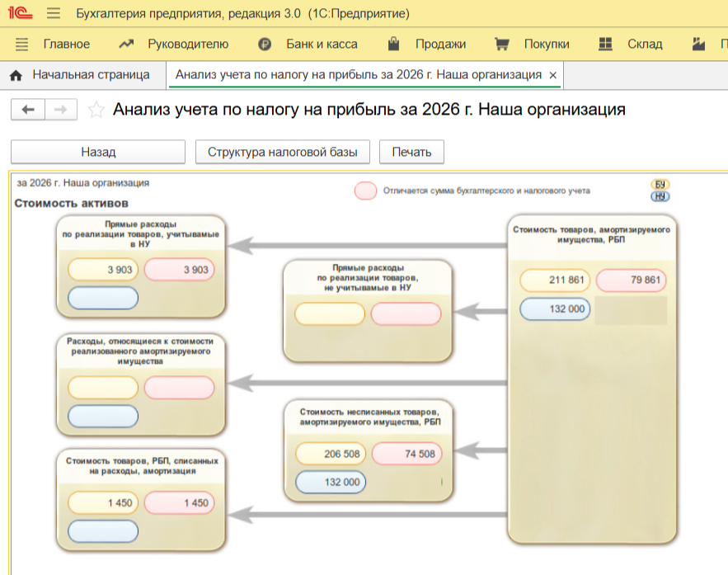Click the БУ legend badge
728x575 pixels.
pos(660,185)
